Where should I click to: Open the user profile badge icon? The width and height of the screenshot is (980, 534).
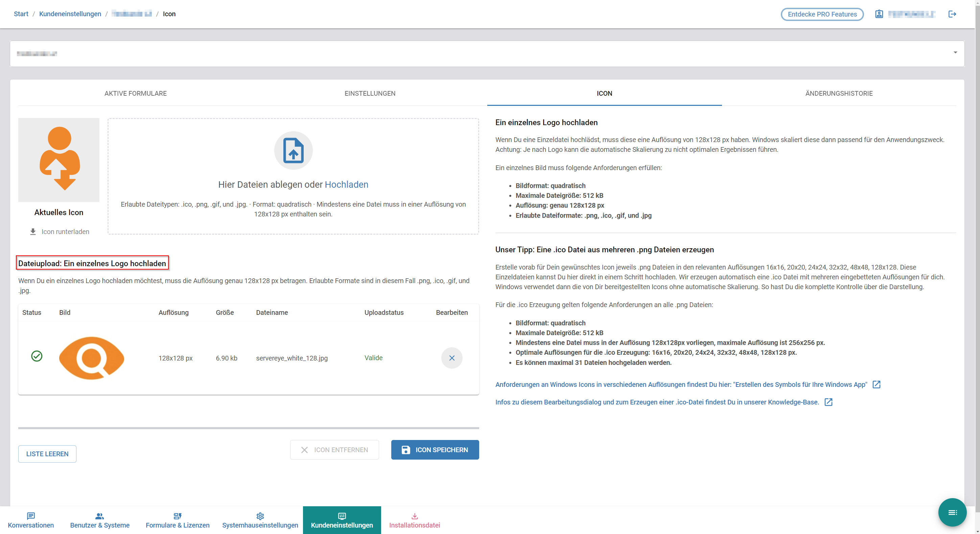point(879,14)
